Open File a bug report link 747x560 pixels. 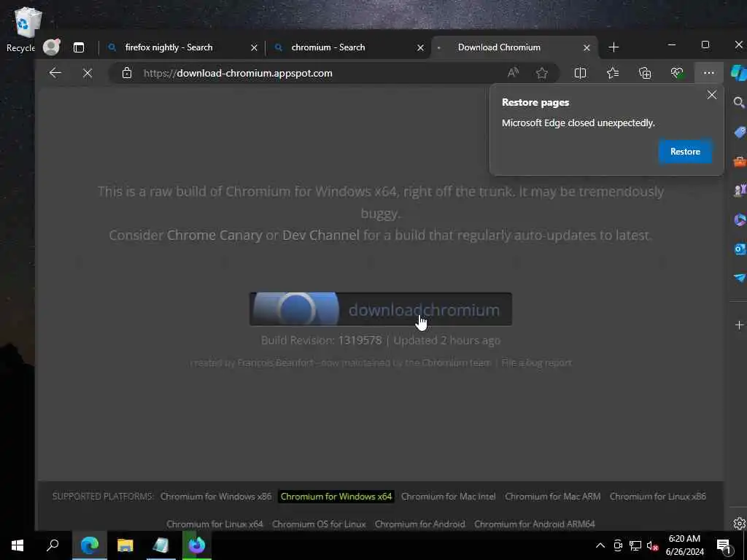click(x=536, y=363)
